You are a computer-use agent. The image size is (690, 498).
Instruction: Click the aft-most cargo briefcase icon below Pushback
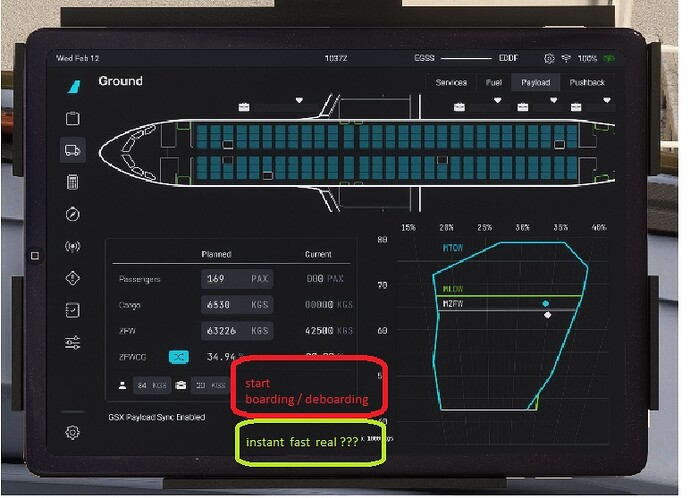pyautogui.click(x=576, y=107)
